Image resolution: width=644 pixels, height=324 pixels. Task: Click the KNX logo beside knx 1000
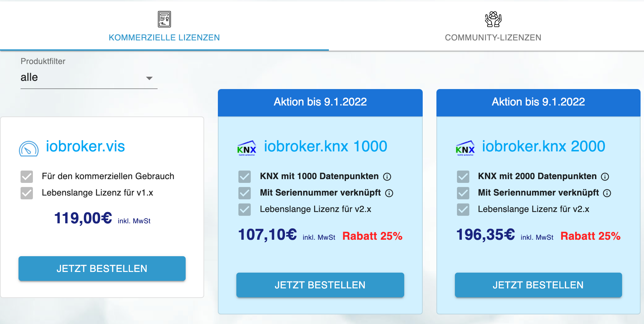247,148
